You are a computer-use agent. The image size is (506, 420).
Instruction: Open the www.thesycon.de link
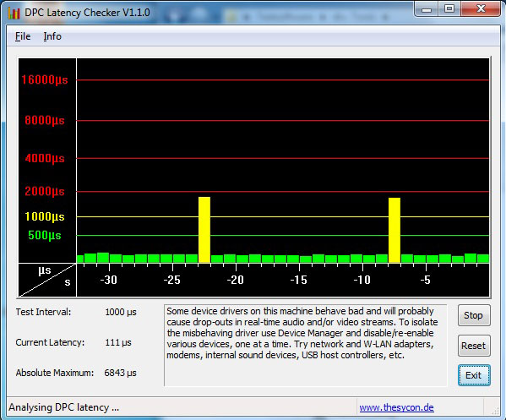tap(396, 407)
